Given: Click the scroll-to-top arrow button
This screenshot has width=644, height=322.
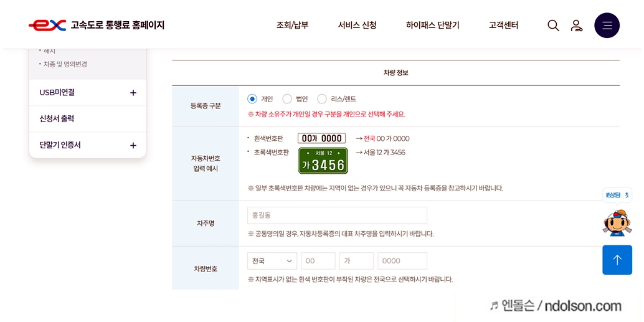Looking at the screenshot, I should pyautogui.click(x=617, y=260).
